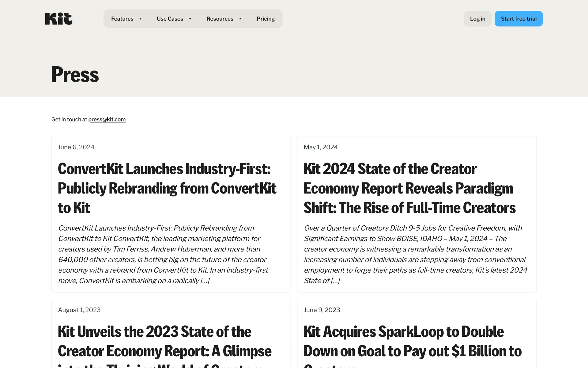Click the Log in button

coord(477,19)
